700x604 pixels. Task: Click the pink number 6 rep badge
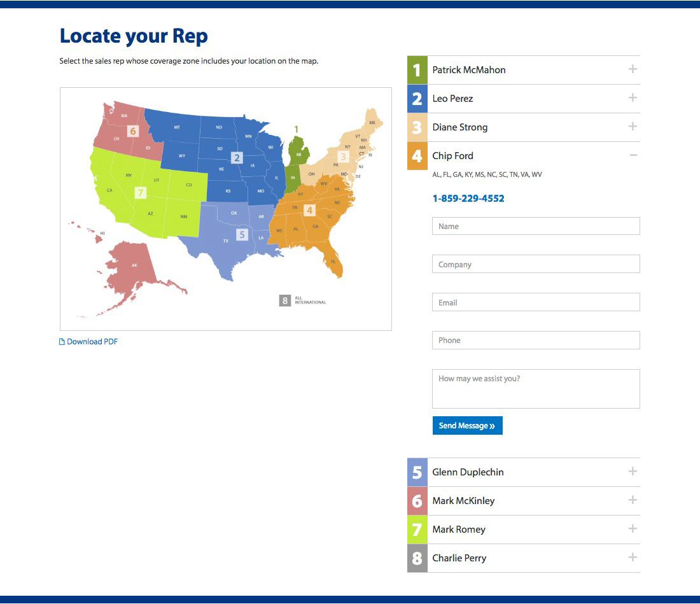(417, 501)
